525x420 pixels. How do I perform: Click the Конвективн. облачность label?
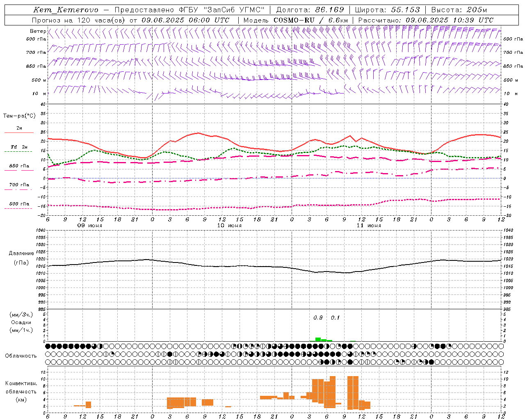click(21, 388)
